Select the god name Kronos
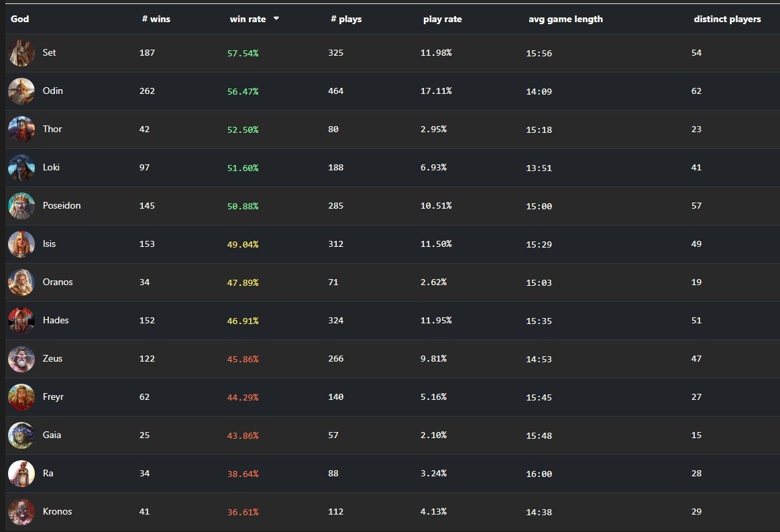This screenshot has width=780, height=532. pyautogui.click(x=57, y=512)
